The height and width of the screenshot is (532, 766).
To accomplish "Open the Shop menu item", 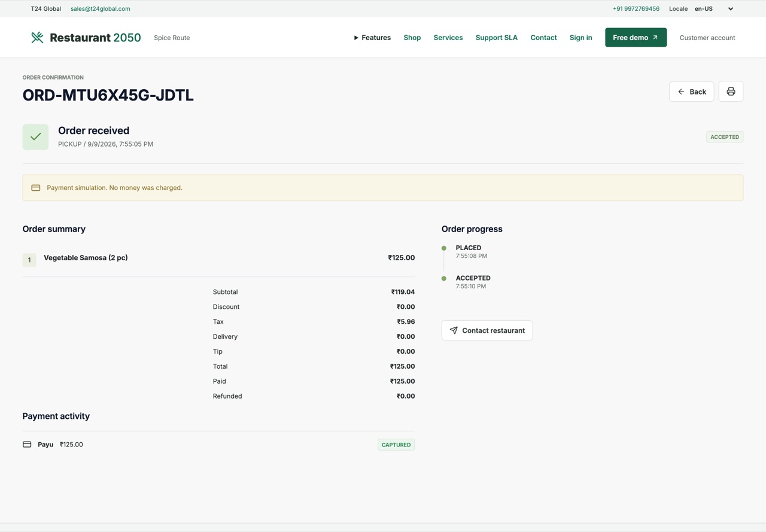I will (412, 38).
